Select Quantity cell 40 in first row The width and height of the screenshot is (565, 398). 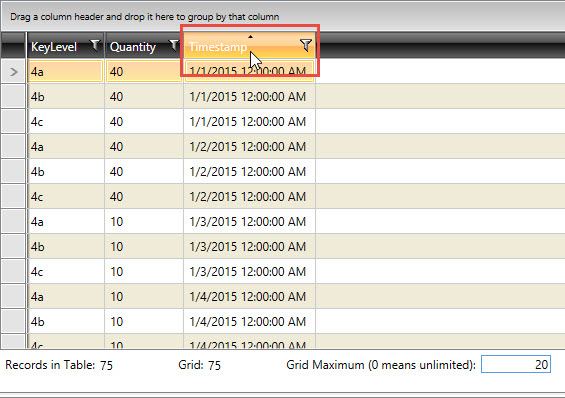coord(144,71)
